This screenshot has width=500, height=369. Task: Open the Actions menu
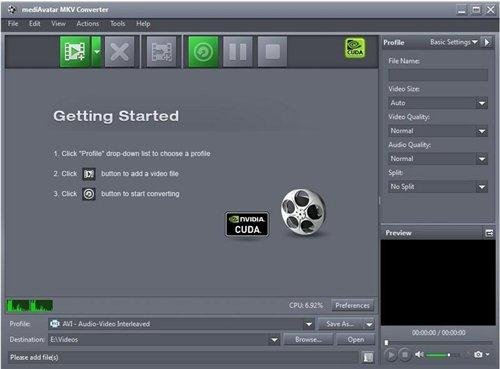pos(88,24)
